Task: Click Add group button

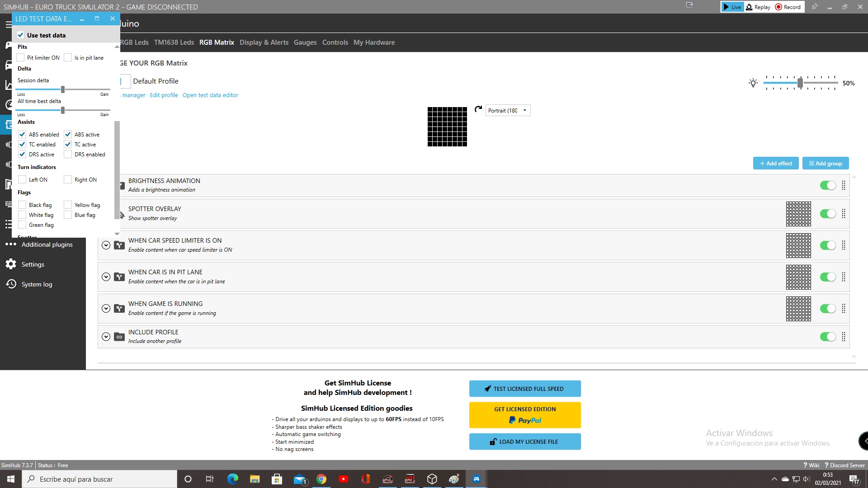Action: coord(826,163)
